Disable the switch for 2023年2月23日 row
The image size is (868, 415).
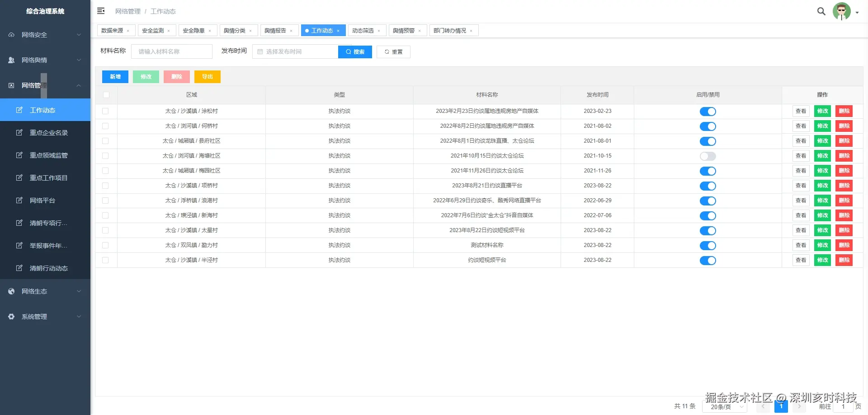click(x=708, y=112)
